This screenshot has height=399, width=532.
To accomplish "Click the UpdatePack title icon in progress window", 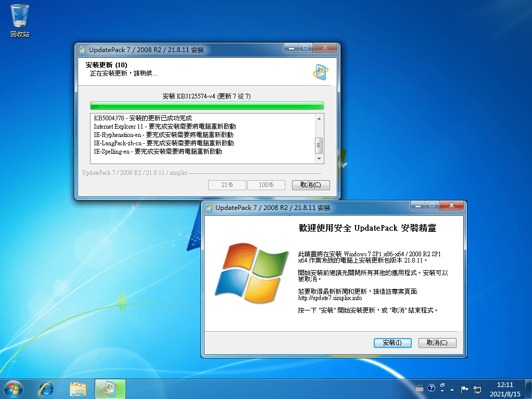I will (x=82, y=50).
